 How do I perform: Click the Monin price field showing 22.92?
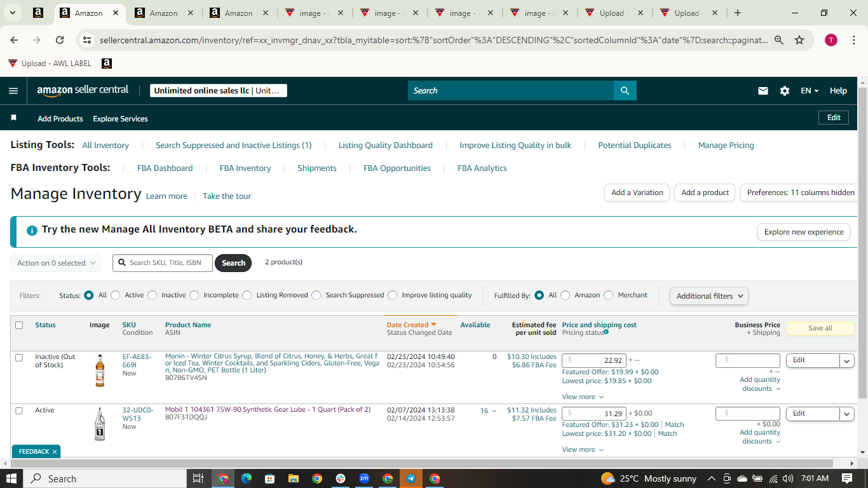click(x=594, y=360)
